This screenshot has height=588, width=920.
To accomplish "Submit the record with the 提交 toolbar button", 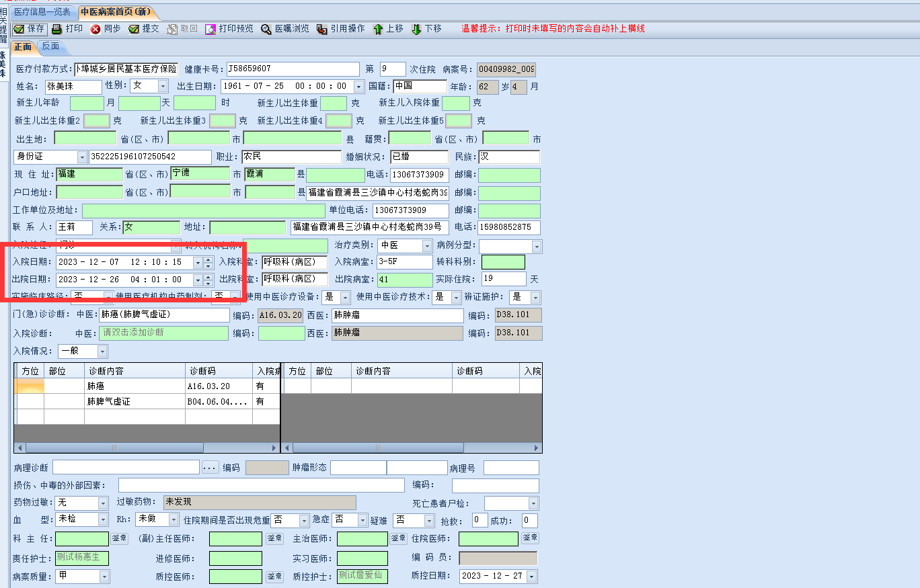I will (144, 29).
